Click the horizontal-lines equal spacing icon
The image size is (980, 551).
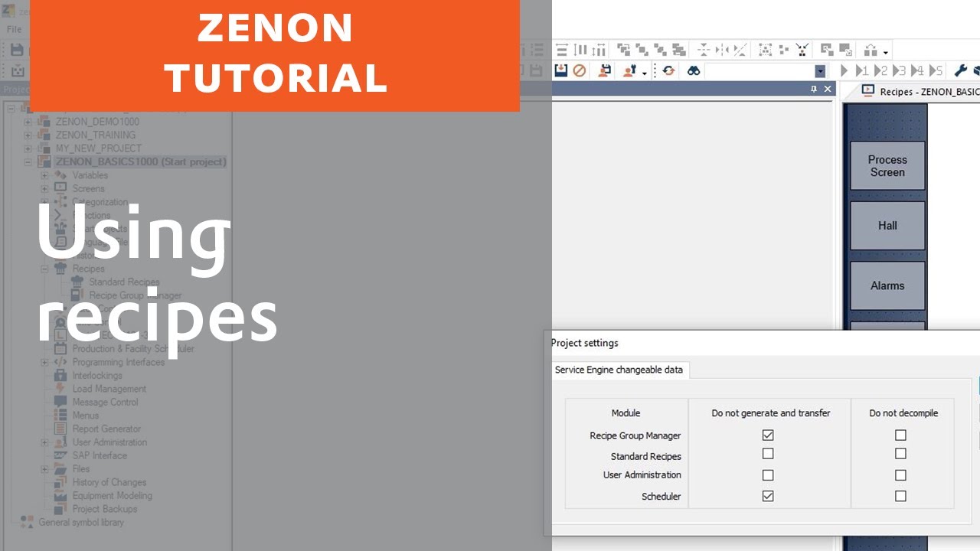tap(562, 51)
